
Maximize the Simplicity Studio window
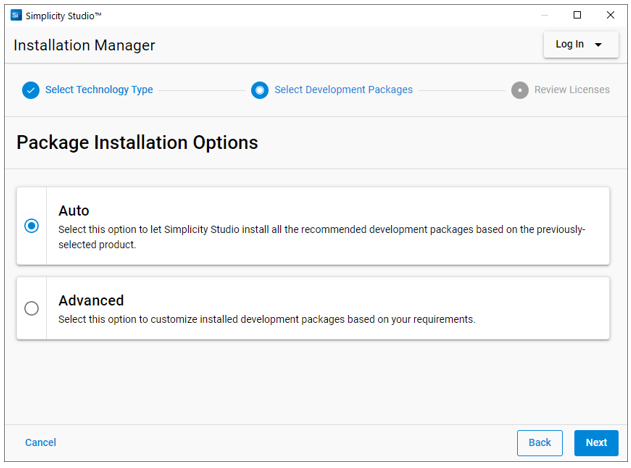[x=577, y=15]
